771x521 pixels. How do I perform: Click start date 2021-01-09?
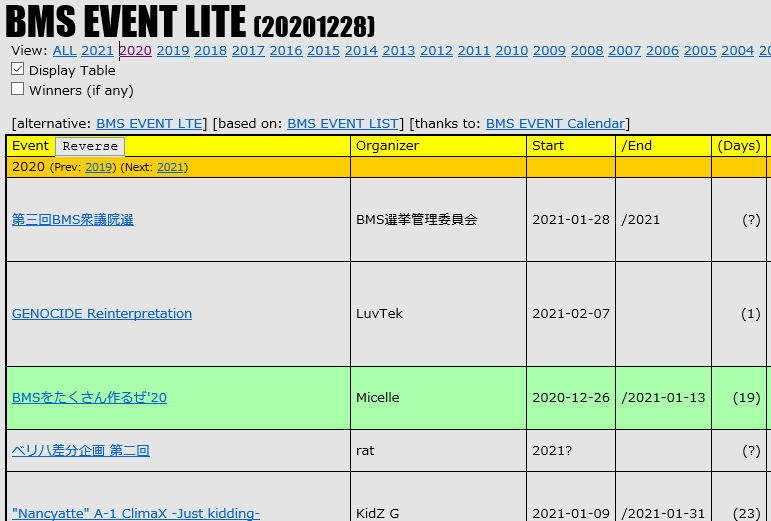point(571,514)
